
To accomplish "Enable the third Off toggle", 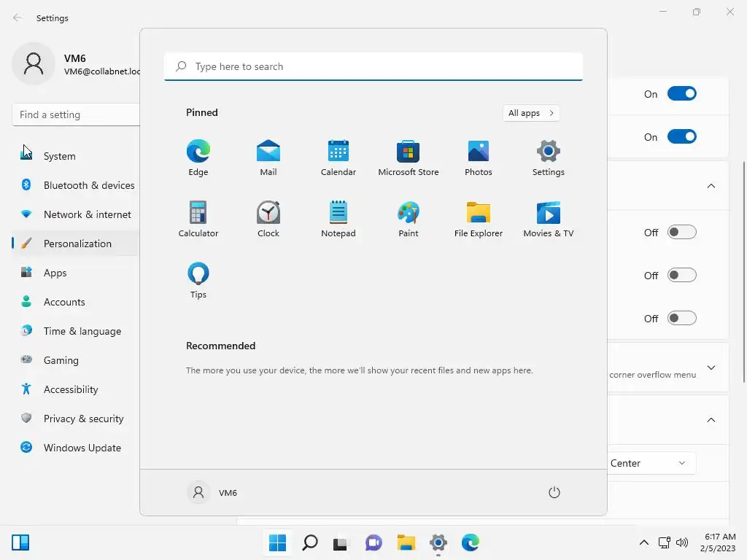I will 682,318.
